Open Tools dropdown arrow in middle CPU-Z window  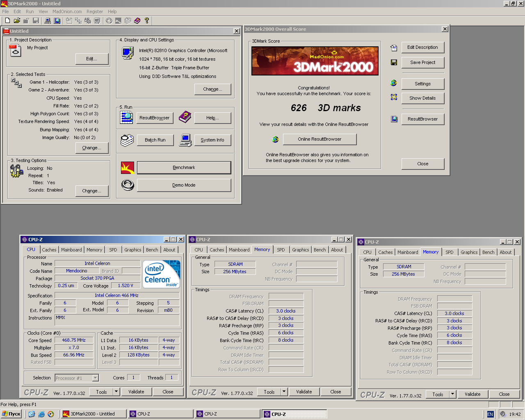point(284,392)
